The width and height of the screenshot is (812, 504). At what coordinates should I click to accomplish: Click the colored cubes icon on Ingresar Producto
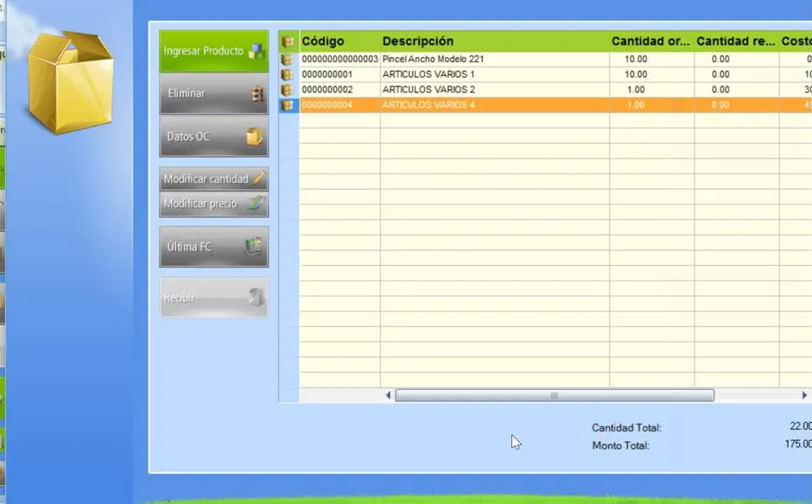click(x=256, y=51)
